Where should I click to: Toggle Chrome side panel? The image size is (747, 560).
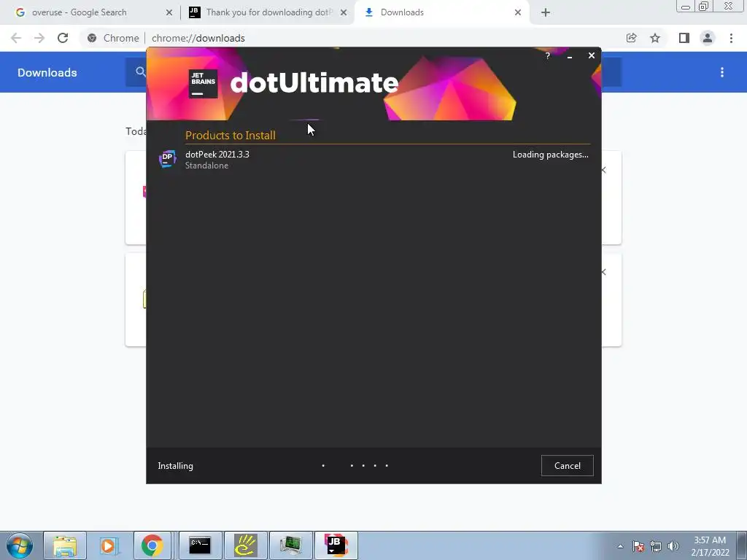pyautogui.click(x=684, y=38)
